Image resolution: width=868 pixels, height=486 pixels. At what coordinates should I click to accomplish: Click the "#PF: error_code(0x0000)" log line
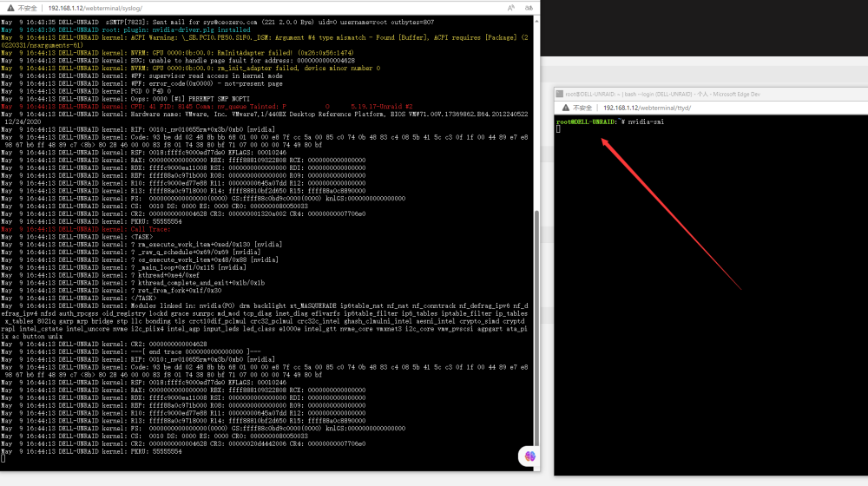(x=141, y=84)
